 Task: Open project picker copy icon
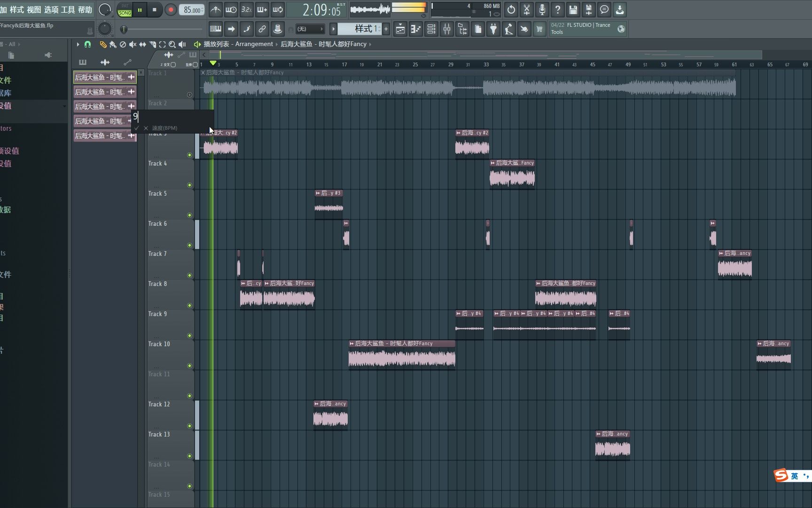(478, 29)
